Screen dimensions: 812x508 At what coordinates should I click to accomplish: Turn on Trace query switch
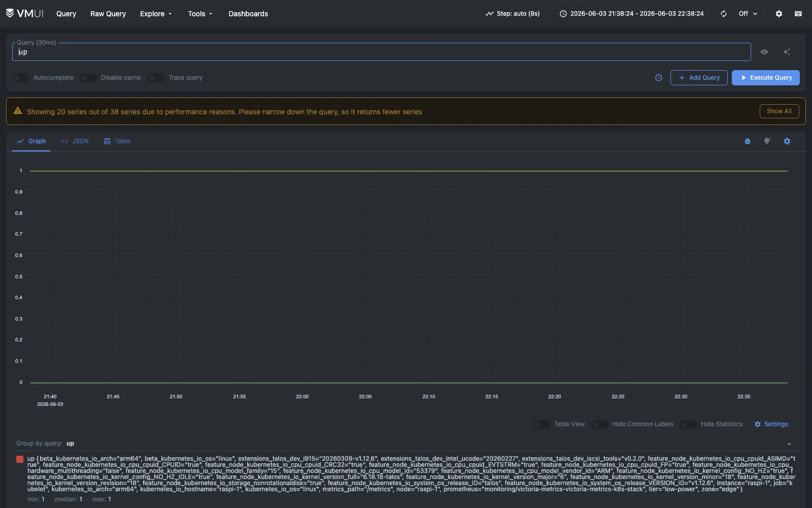156,78
